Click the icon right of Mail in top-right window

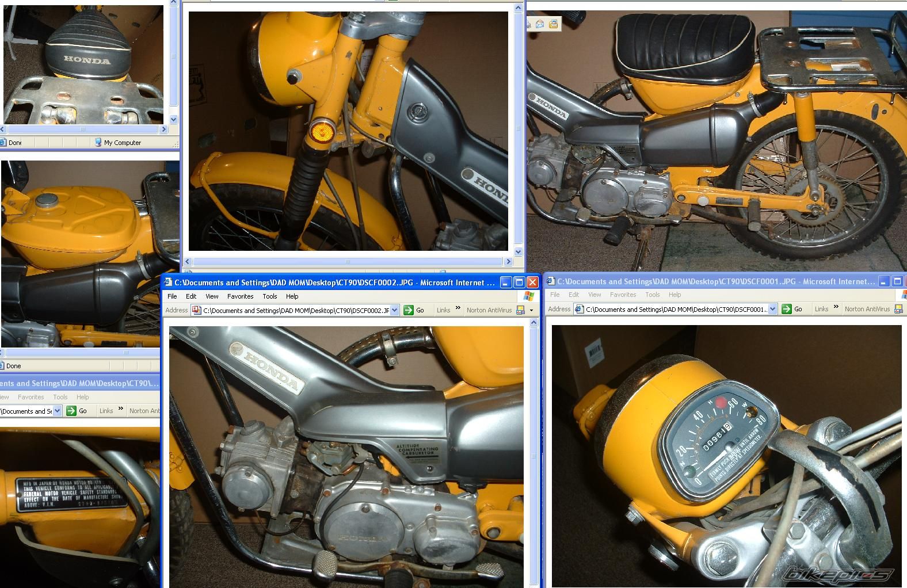(554, 24)
